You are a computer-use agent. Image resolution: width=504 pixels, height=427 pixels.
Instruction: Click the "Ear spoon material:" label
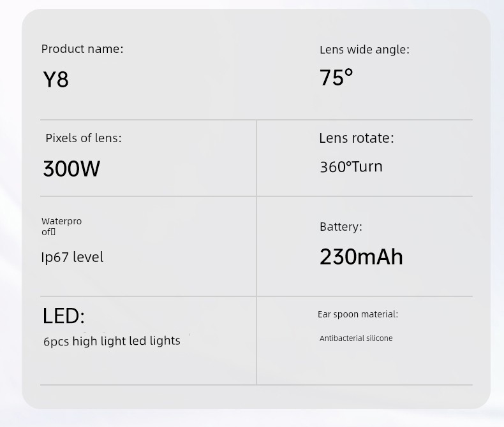pyautogui.click(x=357, y=314)
